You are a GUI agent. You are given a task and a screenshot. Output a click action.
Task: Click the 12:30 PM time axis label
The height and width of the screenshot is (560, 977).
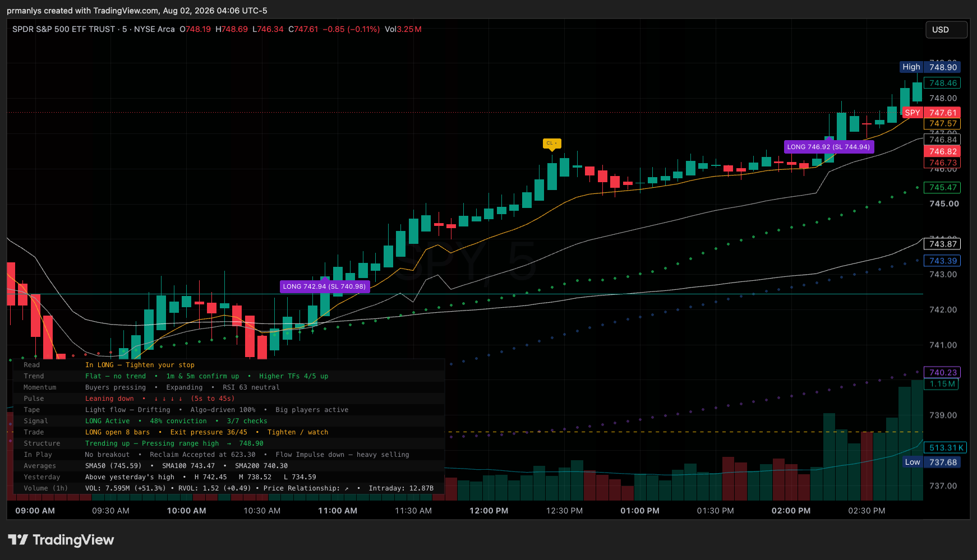[x=564, y=511]
